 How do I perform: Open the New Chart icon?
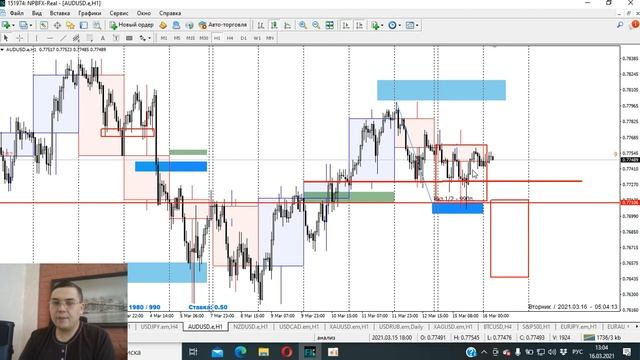coord(6,25)
